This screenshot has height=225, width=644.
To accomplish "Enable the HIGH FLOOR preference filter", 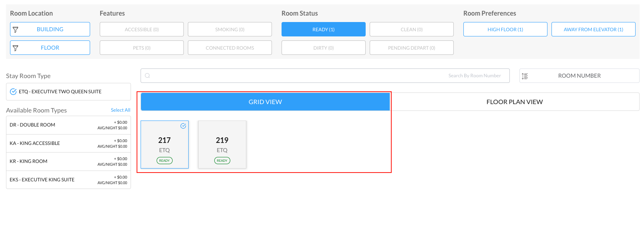I will pyautogui.click(x=505, y=29).
